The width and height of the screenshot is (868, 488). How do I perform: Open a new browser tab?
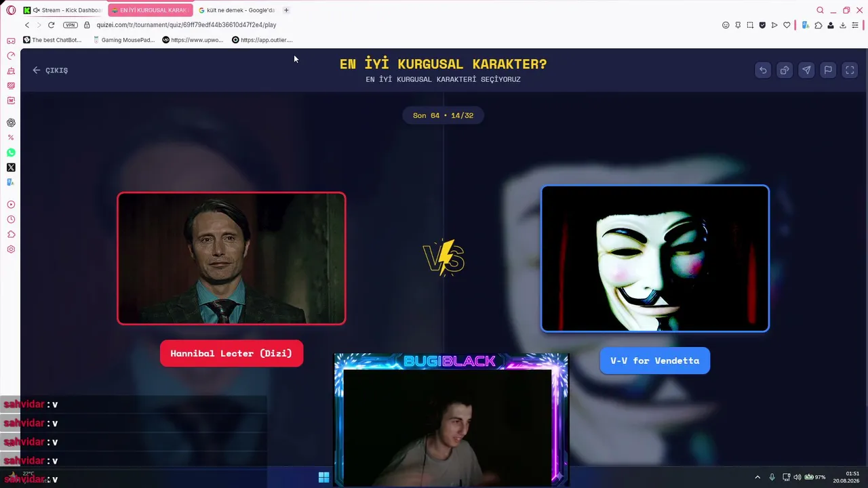[286, 10]
